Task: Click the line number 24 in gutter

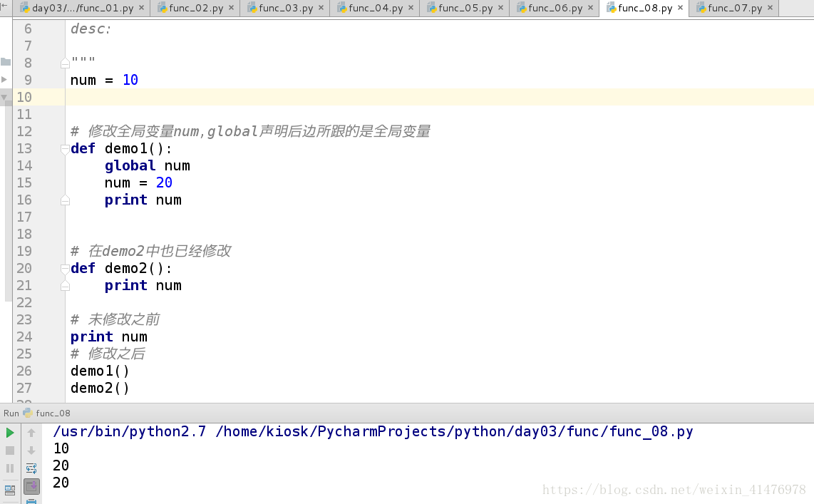Action: click(x=24, y=337)
